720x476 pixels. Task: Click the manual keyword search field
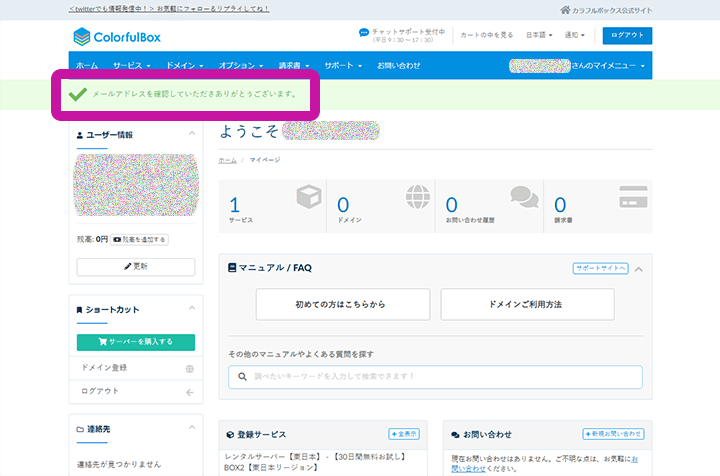(x=435, y=377)
